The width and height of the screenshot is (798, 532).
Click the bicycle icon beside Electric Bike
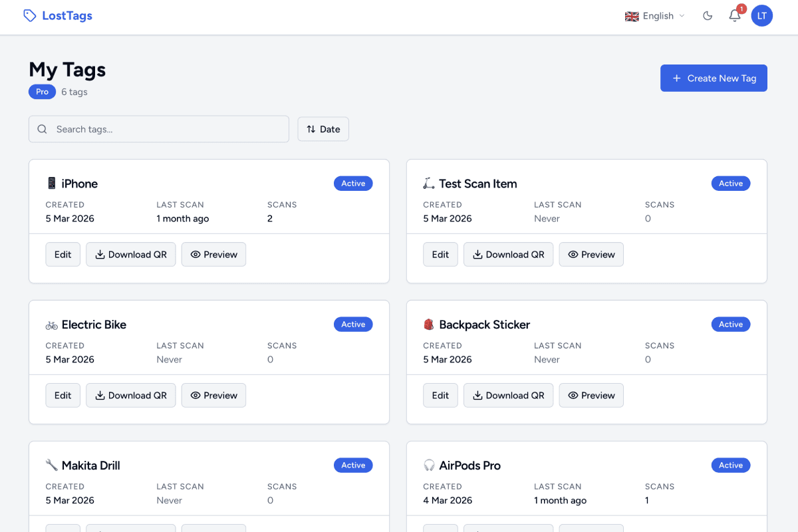(x=51, y=325)
